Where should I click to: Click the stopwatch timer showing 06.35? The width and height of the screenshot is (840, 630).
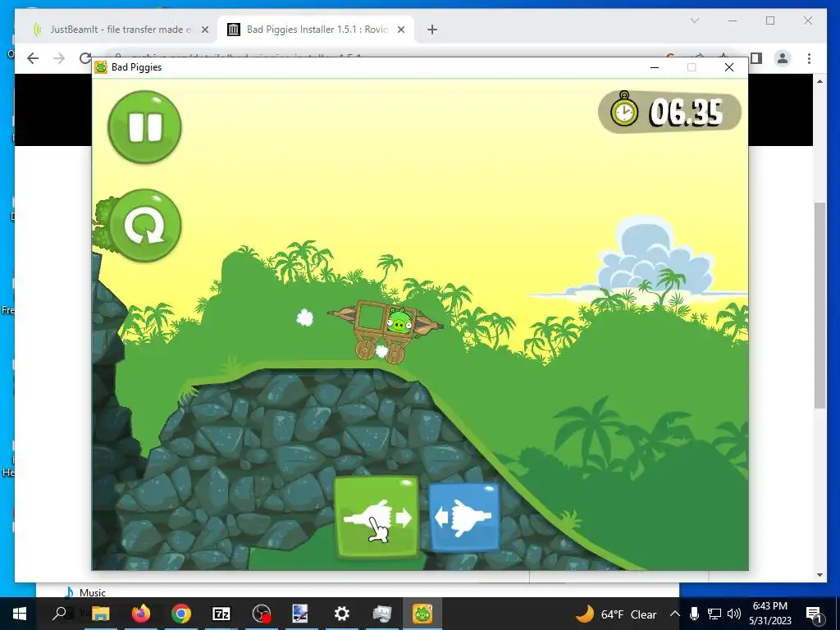669,112
